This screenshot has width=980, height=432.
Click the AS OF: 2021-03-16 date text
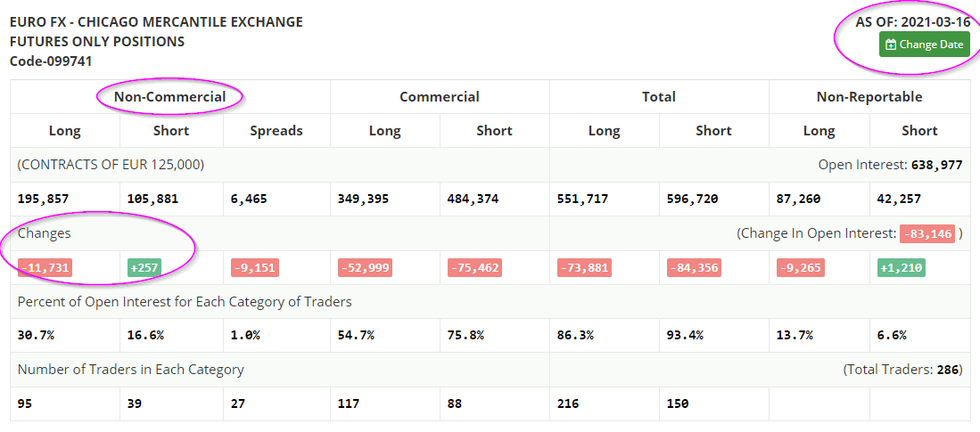click(x=912, y=21)
